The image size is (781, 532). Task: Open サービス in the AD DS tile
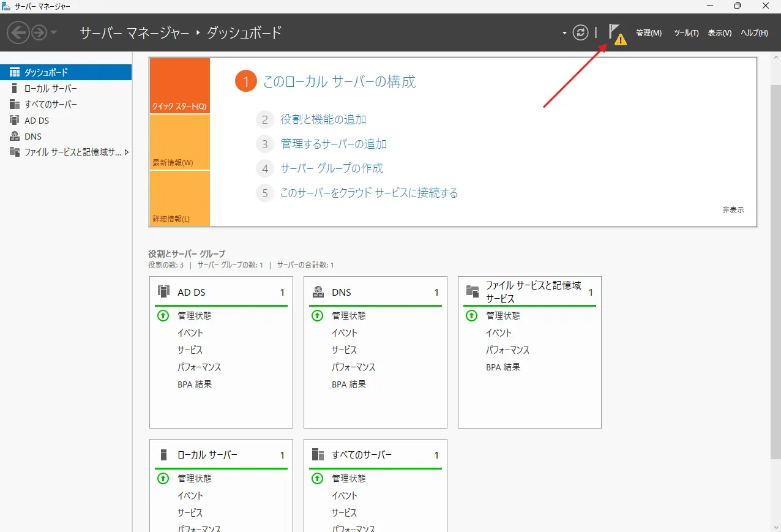click(190, 350)
